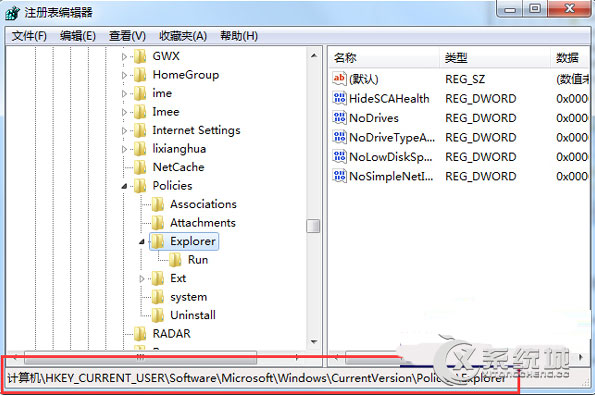Collapse the Explorer key
Image resolution: width=595 pixels, height=396 pixels.
[x=142, y=242]
